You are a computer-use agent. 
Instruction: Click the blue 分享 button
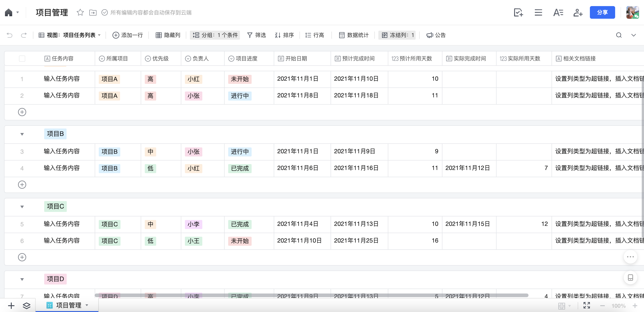pyautogui.click(x=603, y=12)
